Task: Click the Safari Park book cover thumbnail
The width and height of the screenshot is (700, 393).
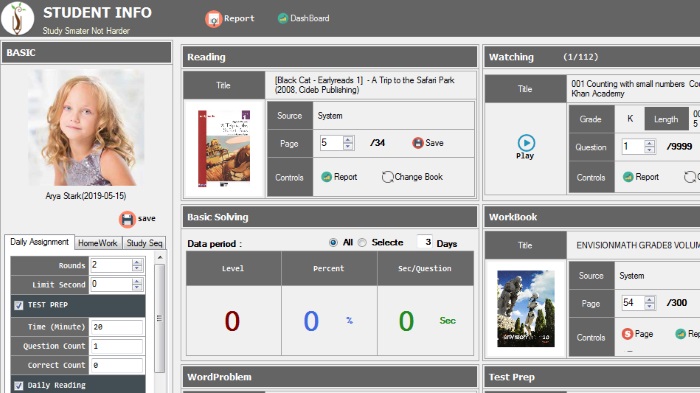Action: tap(224, 148)
